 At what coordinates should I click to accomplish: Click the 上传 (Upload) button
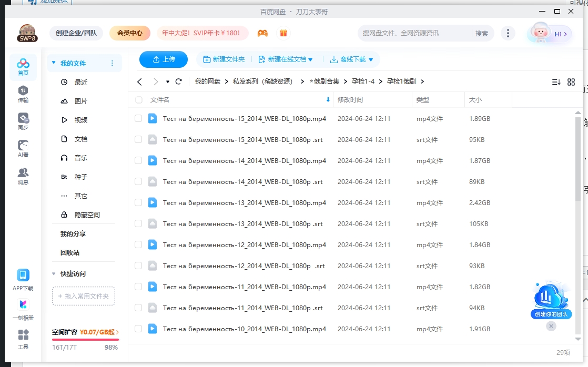tap(164, 59)
